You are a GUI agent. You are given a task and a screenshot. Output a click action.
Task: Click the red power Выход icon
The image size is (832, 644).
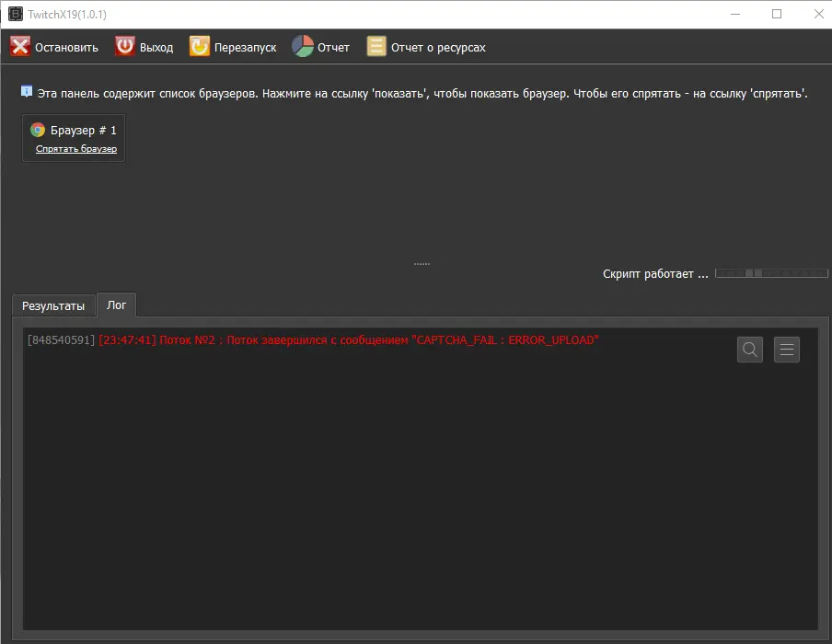125,46
